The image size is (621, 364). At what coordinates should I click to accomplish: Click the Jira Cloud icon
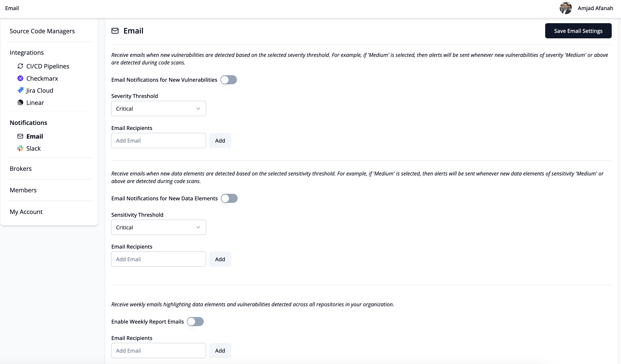coord(20,90)
